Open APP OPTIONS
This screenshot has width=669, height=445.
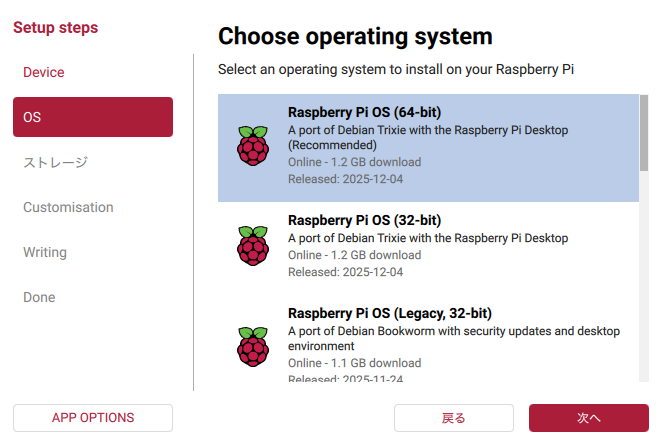coord(93,418)
